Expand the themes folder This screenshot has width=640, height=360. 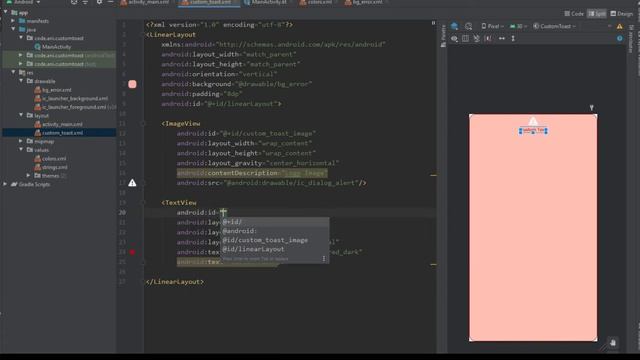(x=29, y=176)
